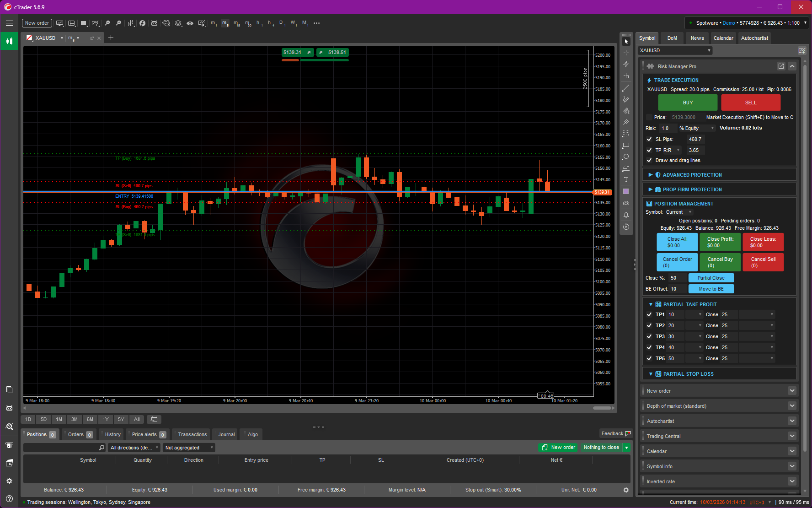Viewport: 812px width, 508px height.
Task: Select the Trend Line drawing tool
Action: tap(626, 88)
